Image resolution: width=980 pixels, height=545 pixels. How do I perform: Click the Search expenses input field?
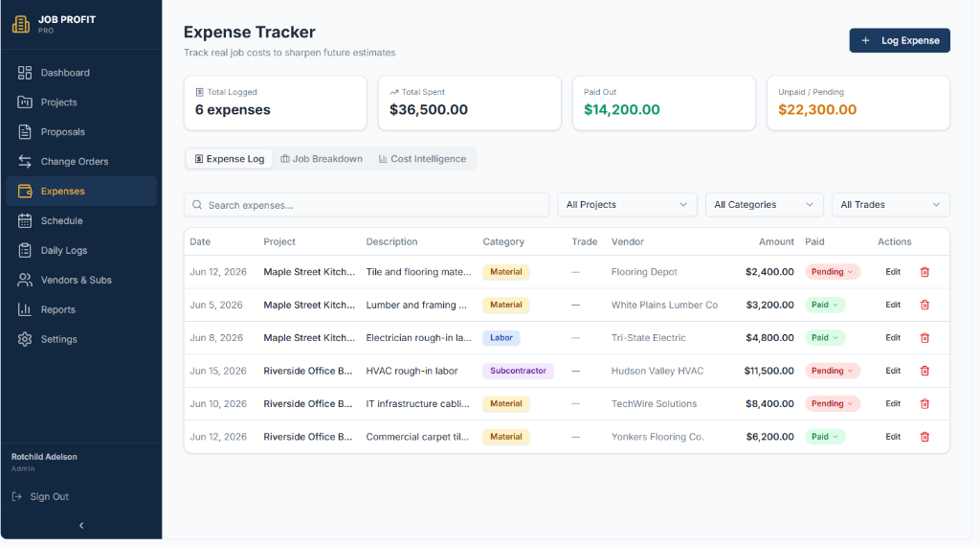click(367, 205)
